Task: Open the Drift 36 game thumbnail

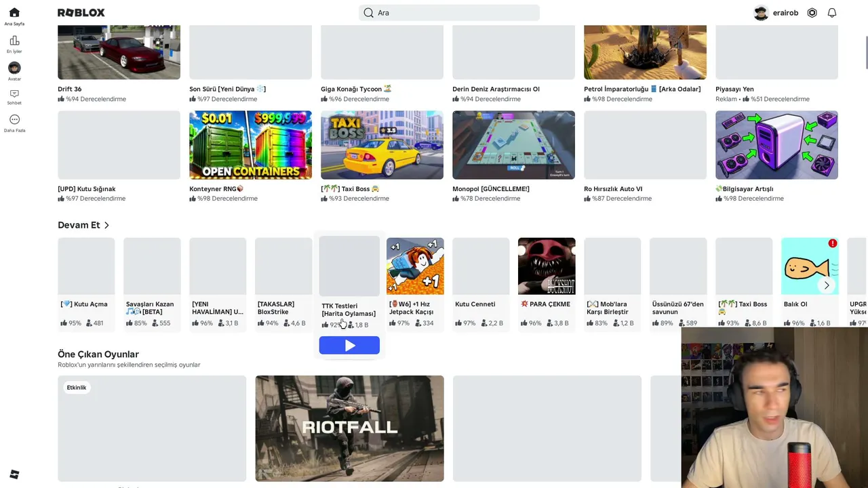Action: [119, 52]
